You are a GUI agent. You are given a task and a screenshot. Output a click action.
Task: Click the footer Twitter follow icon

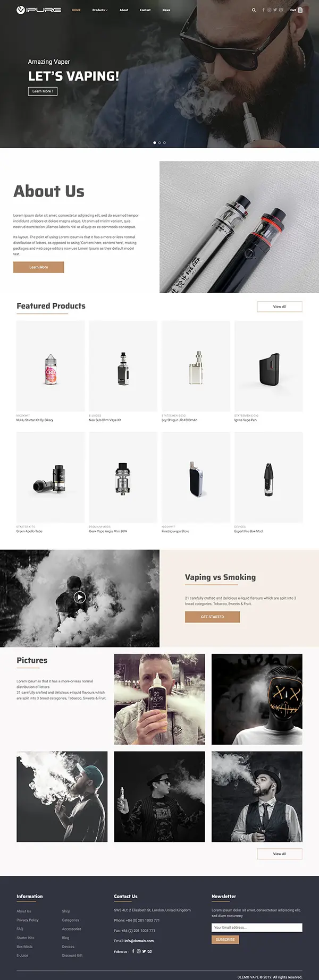tap(144, 951)
